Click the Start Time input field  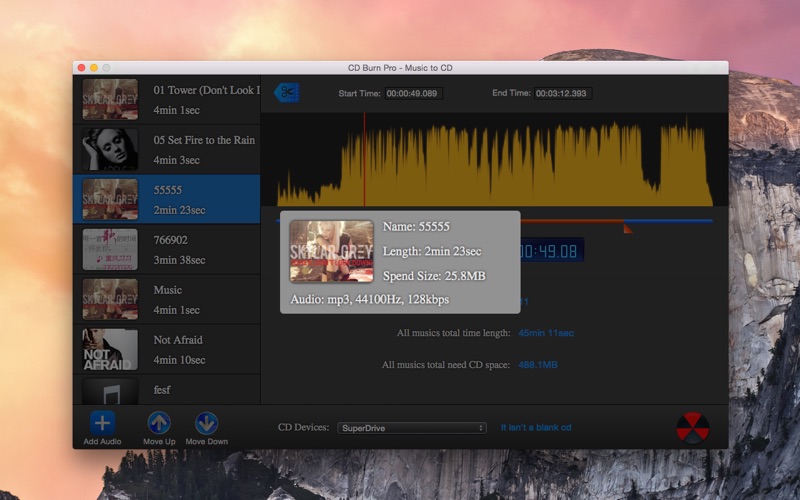pos(413,93)
